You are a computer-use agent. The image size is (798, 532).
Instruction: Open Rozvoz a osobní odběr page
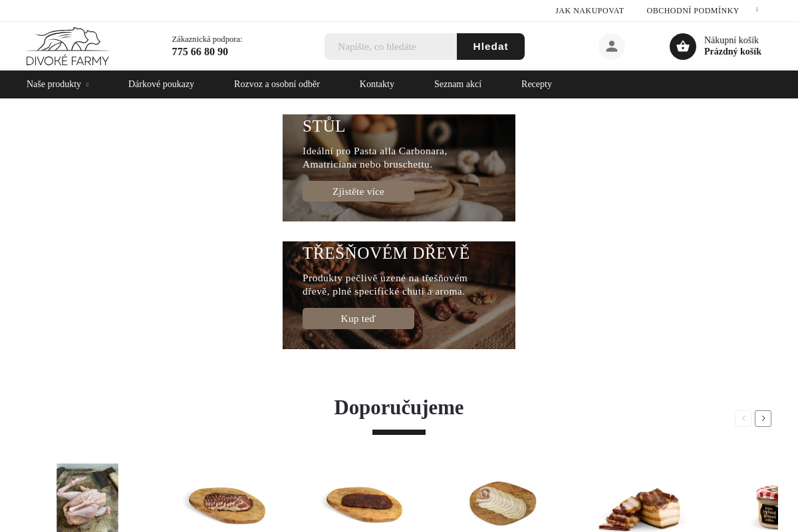pos(277,84)
